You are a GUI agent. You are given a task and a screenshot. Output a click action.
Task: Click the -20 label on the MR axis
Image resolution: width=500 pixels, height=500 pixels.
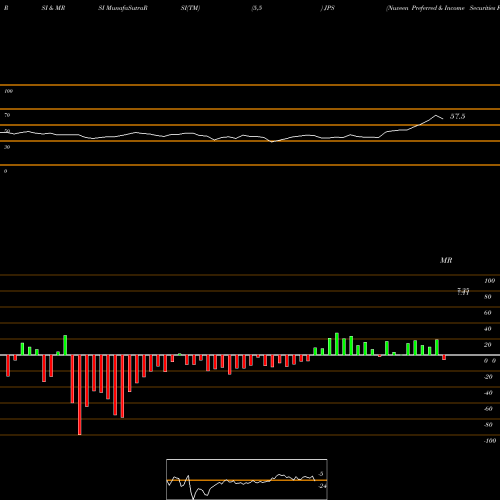coord(488,377)
